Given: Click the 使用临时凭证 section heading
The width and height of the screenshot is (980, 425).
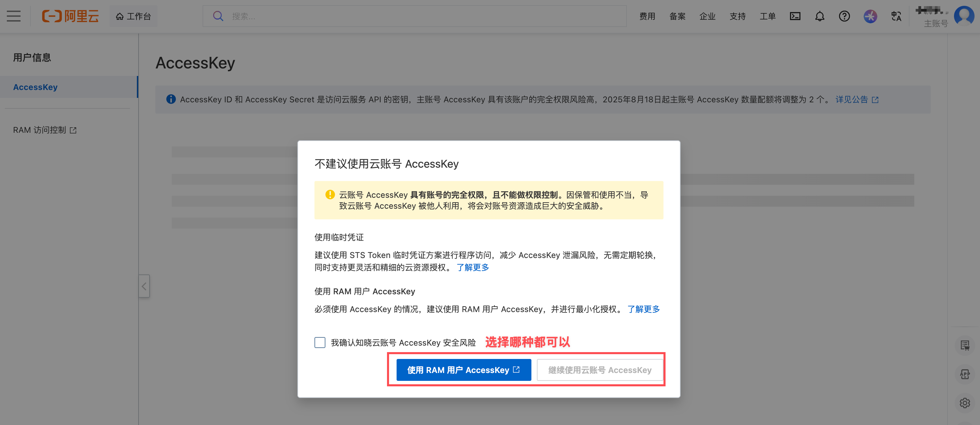Looking at the screenshot, I should [x=339, y=237].
